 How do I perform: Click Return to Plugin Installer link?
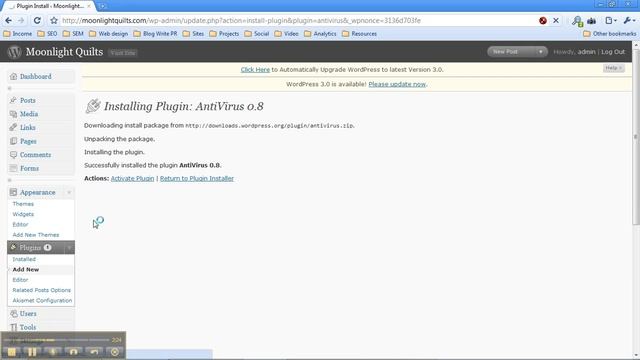click(197, 178)
